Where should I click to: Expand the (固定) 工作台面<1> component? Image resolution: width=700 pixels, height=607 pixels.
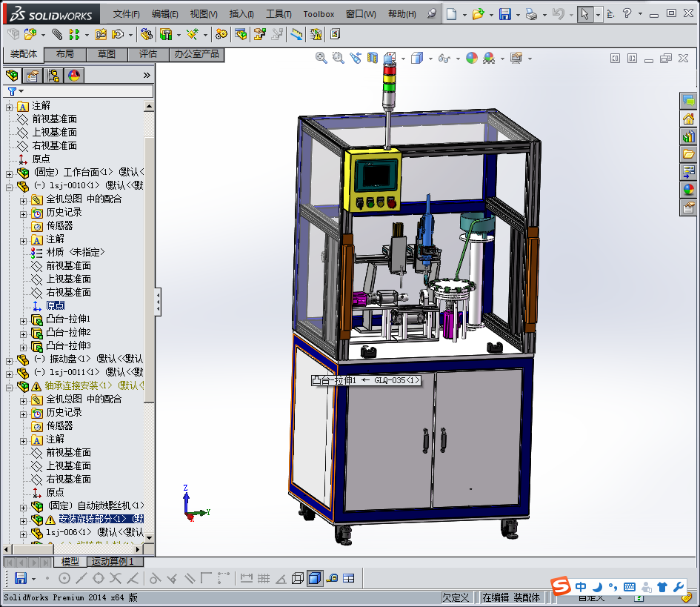pos(9,173)
